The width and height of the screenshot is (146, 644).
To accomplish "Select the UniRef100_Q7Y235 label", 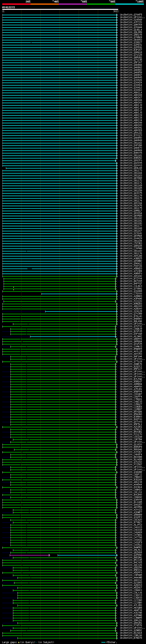I will 131,60.
